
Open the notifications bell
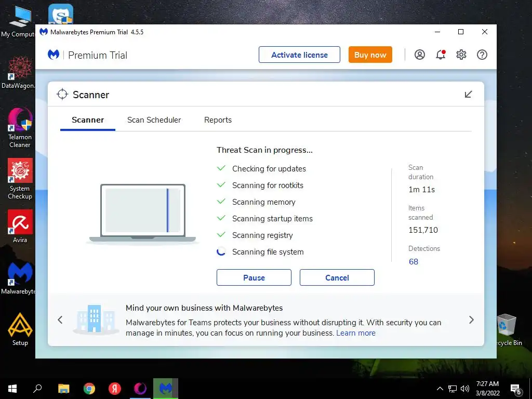pyautogui.click(x=441, y=55)
